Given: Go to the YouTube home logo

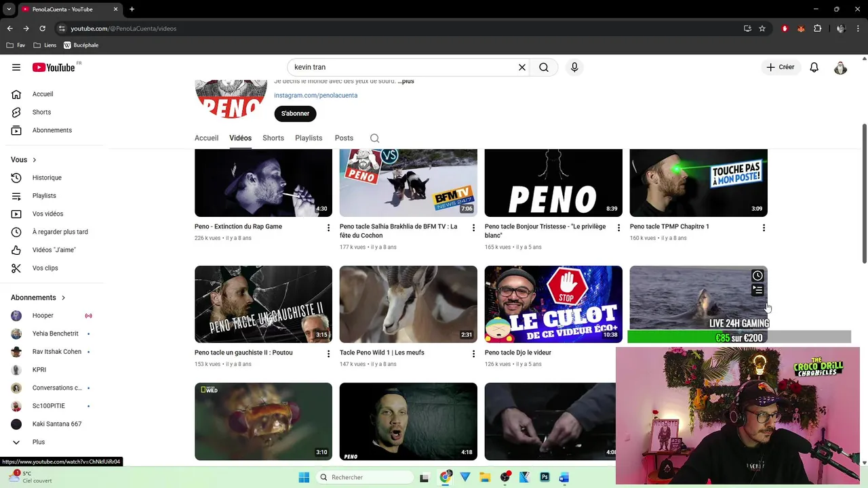Looking at the screenshot, I should coord(54,67).
